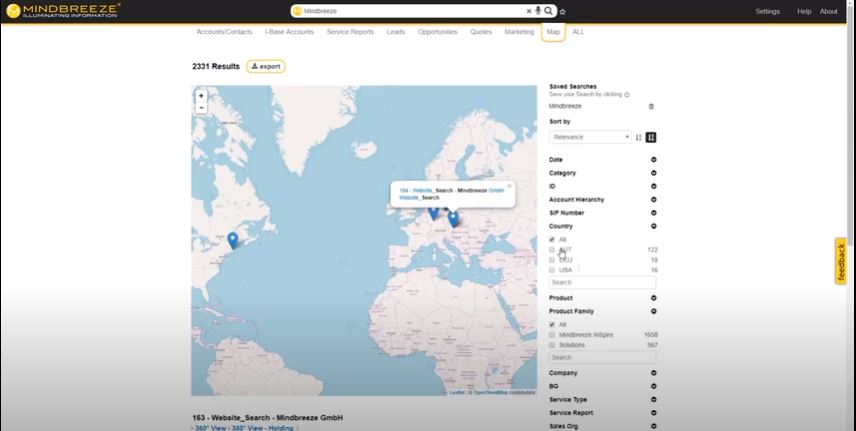Open the Quotes tab

(481, 32)
